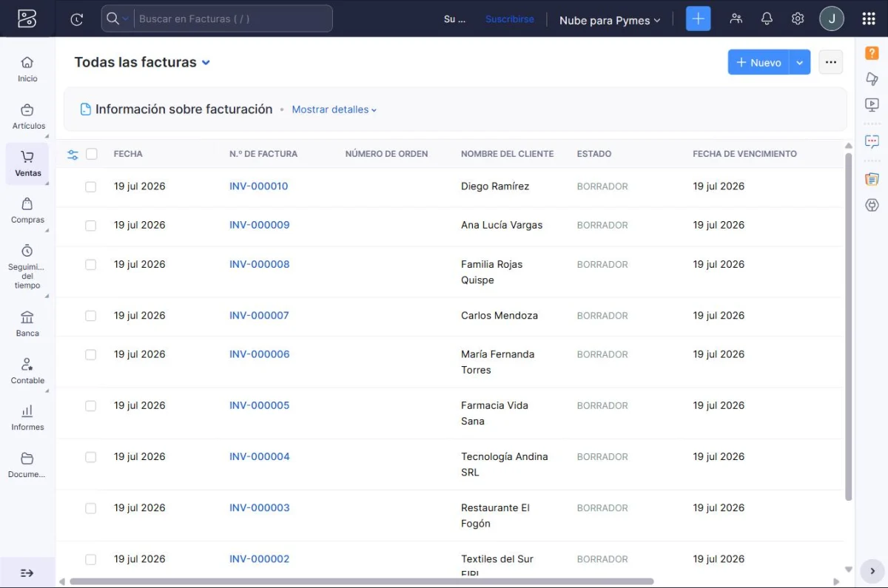Open the announcements megaphone icon

[x=872, y=79]
